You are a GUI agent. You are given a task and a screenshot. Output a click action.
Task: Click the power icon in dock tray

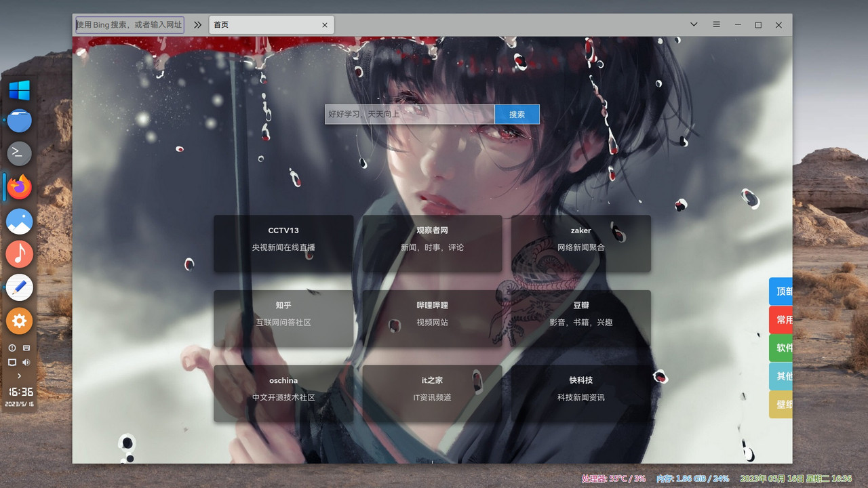(x=12, y=348)
